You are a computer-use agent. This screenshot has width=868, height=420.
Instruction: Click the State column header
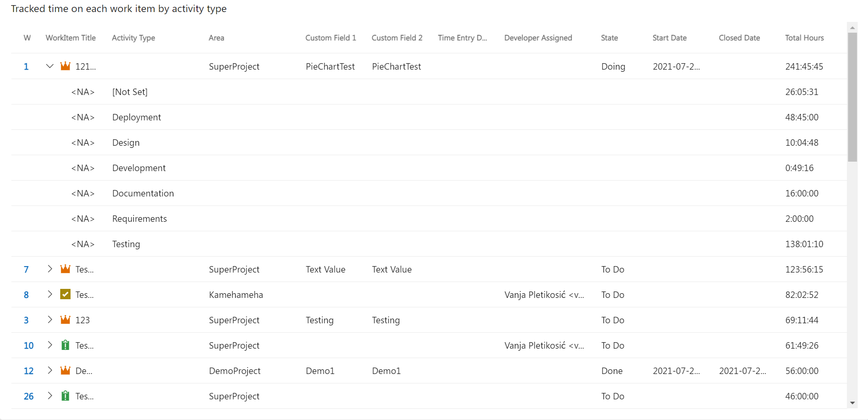pos(609,38)
